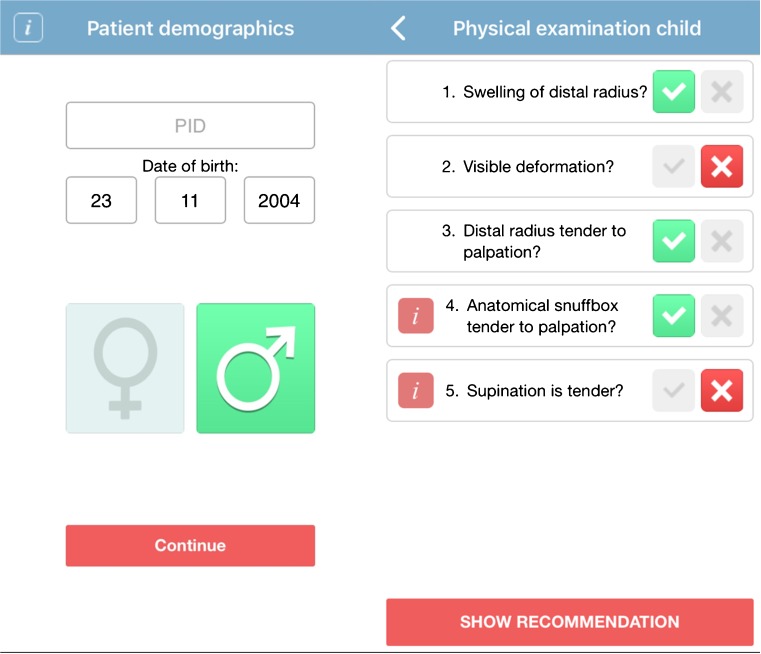761x654 pixels.
Task: Focus the PID input field
Action: [190, 126]
